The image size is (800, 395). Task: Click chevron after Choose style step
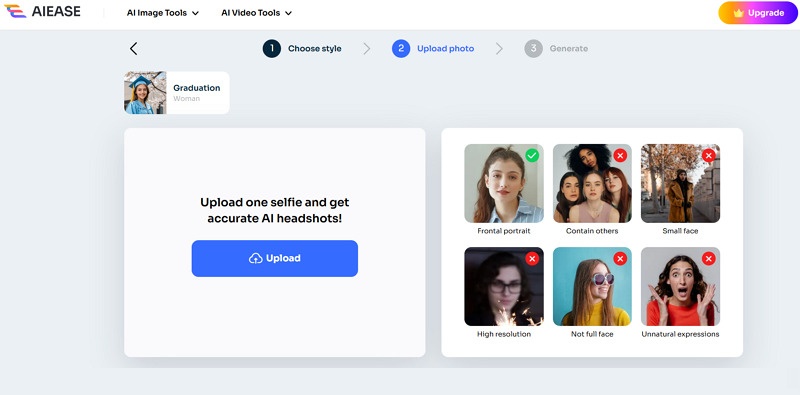[367, 48]
